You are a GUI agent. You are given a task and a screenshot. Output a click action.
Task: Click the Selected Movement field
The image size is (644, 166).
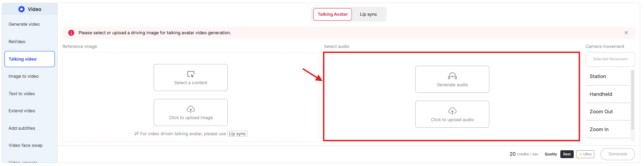610,59
